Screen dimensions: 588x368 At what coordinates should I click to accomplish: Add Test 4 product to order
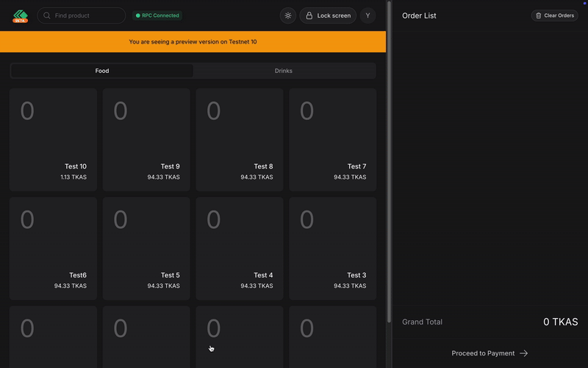tap(240, 248)
